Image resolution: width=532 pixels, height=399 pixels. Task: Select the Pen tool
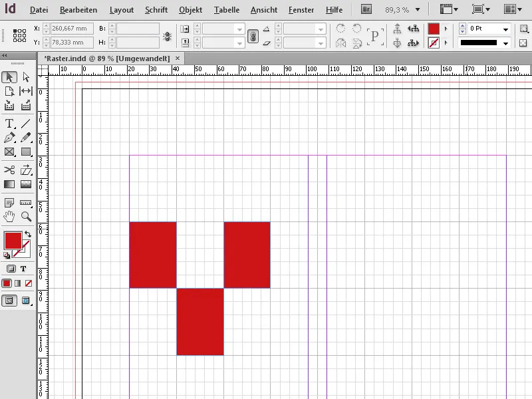coord(9,138)
